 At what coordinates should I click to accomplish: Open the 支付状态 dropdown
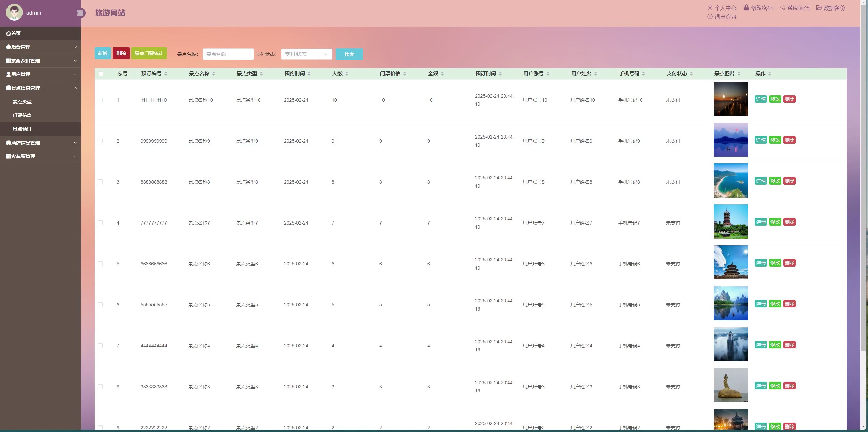point(306,54)
